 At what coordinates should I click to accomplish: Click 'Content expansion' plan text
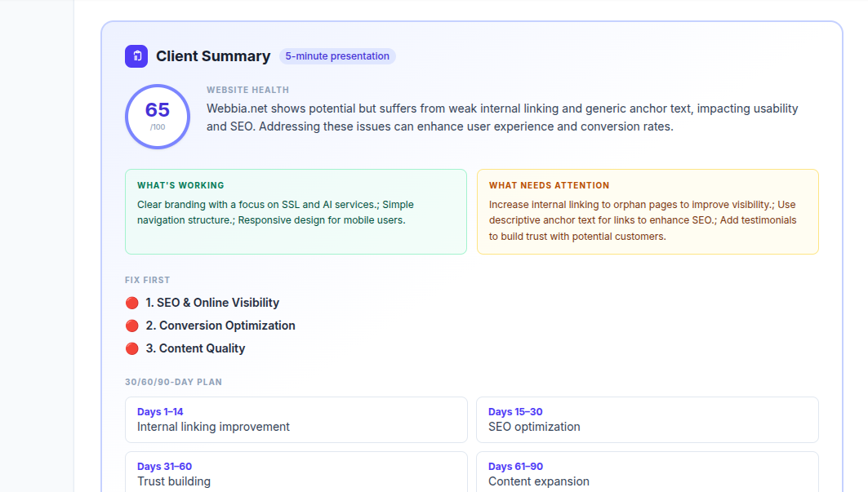[x=539, y=481]
